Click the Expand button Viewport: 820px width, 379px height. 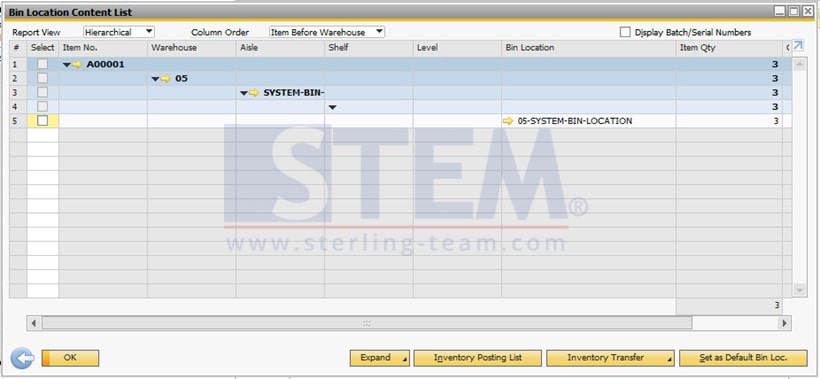click(380, 358)
